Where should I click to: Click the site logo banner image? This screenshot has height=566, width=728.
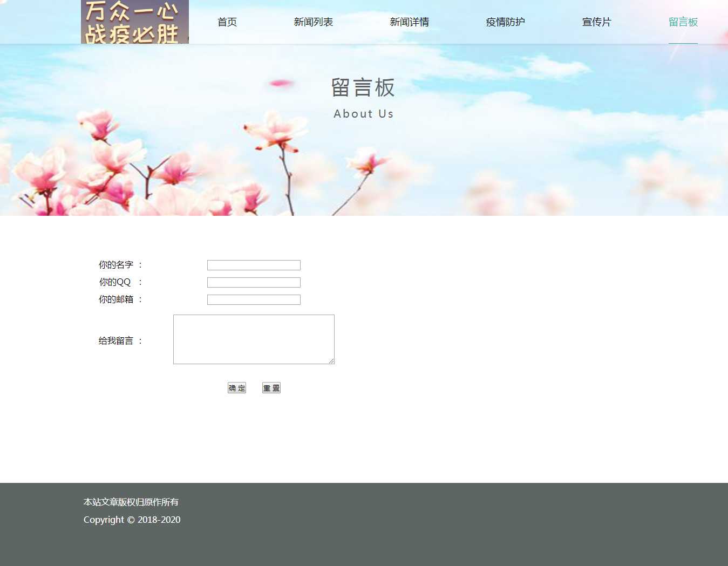click(135, 22)
